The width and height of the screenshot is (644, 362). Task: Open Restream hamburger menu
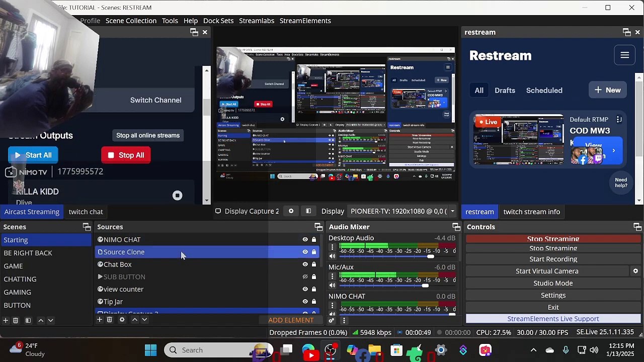click(625, 55)
